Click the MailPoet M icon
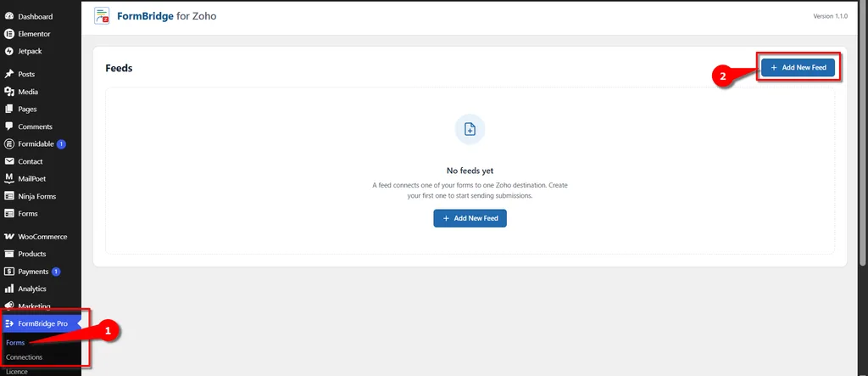 (x=8, y=178)
